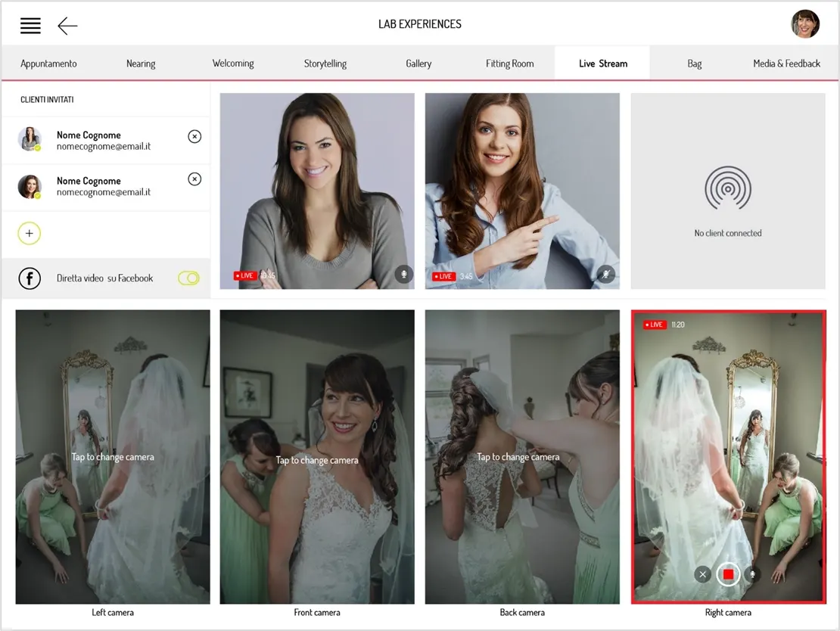This screenshot has width=840, height=631.
Task: Open the user profile avatar
Action: click(805, 24)
